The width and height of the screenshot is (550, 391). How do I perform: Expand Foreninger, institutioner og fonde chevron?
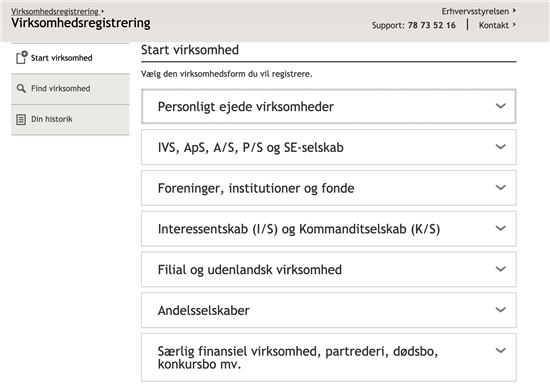tap(501, 187)
